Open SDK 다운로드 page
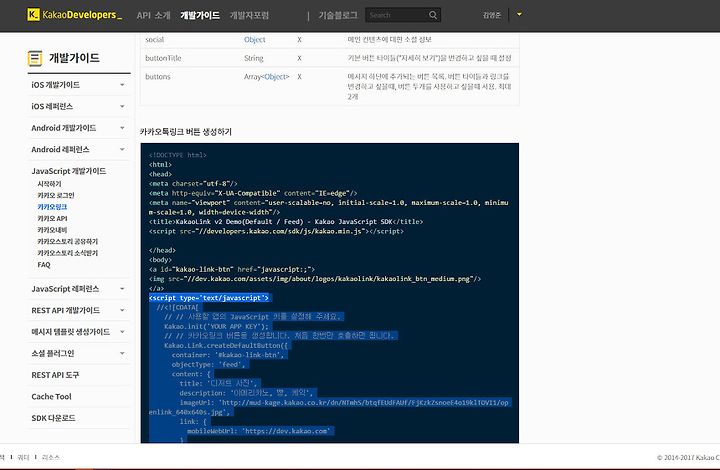This screenshot has height=470, width=720. [x=53, y=418]
